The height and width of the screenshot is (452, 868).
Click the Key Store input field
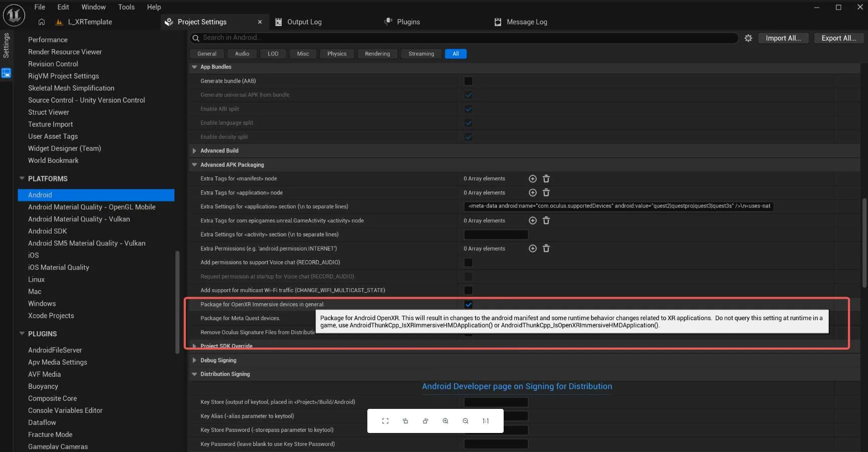(x=496, y=402)
